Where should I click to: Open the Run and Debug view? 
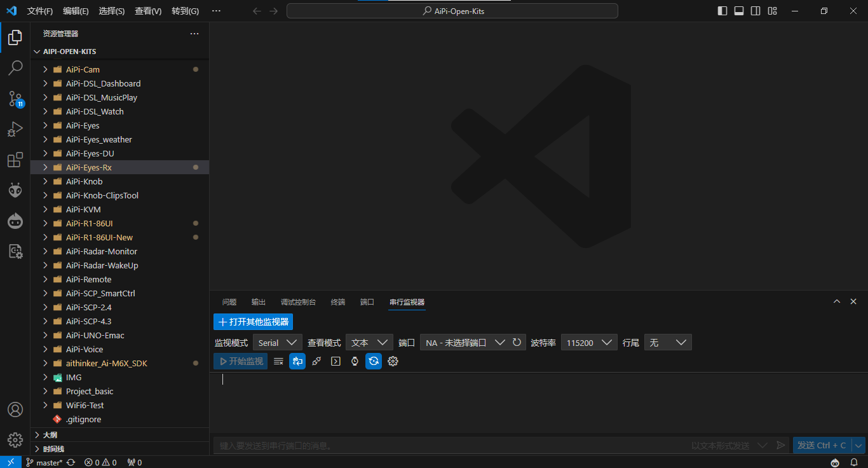click(x=15, y=129)
